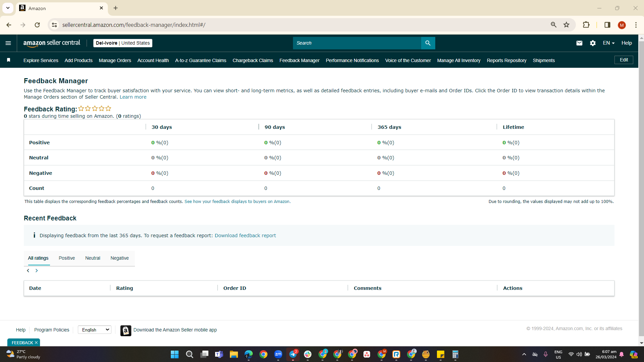This screenshot has width=644, height=362.
Task: Open the Chrome three-dot menu
Action: coord(636,25)
